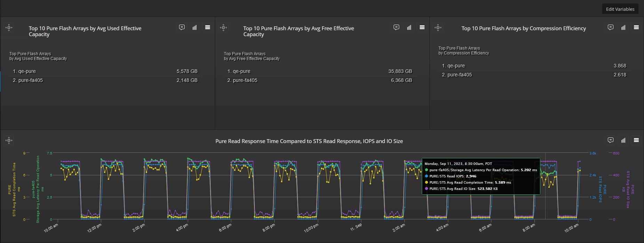Click the 35,883 GB value
Screen dimensions: 644x243
point(400,71)
